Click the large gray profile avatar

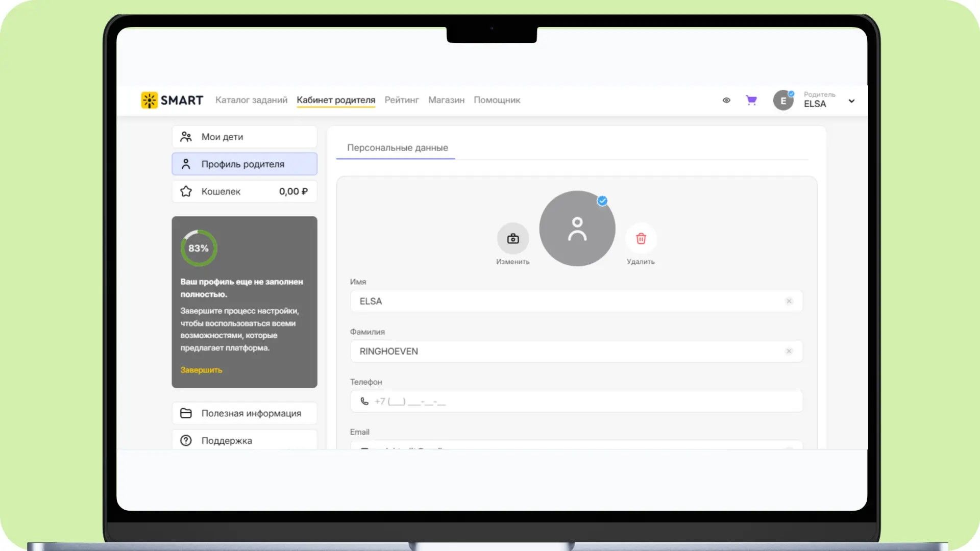[x=577, y=229]
